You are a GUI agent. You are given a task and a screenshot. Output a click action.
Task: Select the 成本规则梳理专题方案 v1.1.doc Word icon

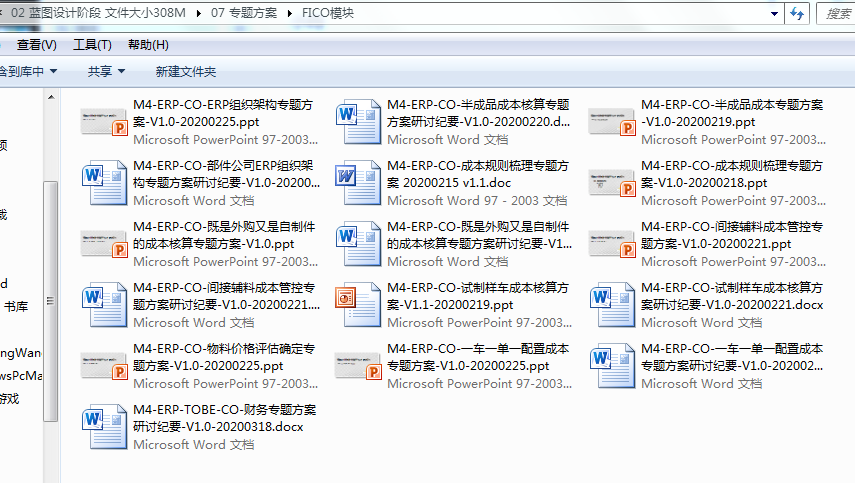(359, 183)
